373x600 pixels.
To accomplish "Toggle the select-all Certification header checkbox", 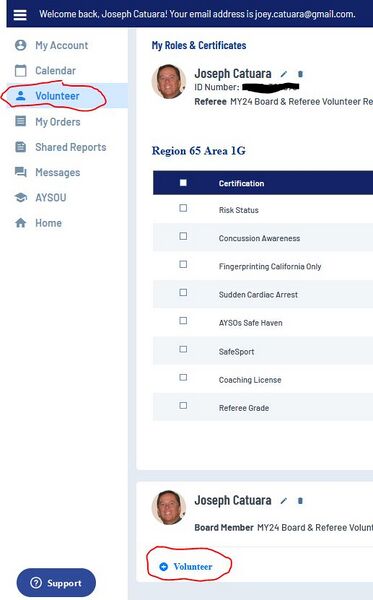I will pyautogui.click(x=183, y=183).
